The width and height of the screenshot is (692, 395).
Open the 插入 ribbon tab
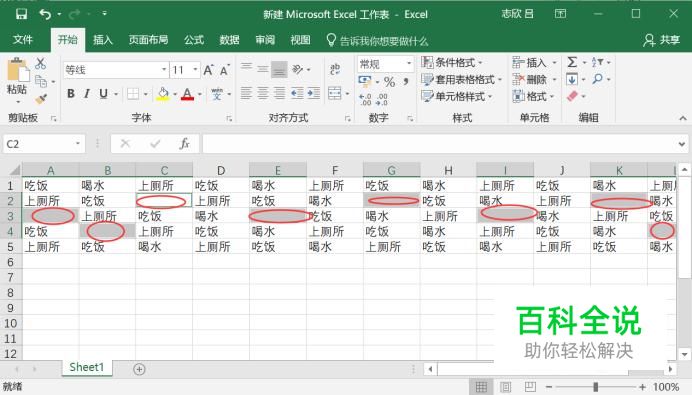[x=103, y=40]
